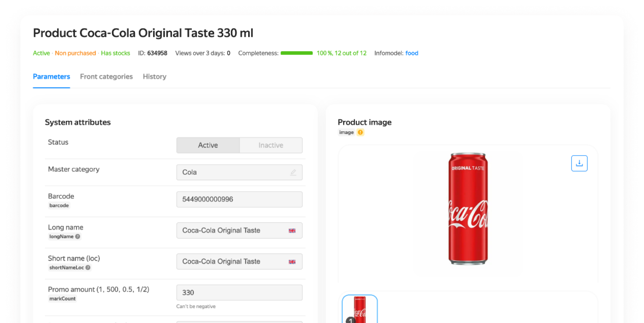644x323 pixels.
Task: Click the download image icon
Action: 579,163
